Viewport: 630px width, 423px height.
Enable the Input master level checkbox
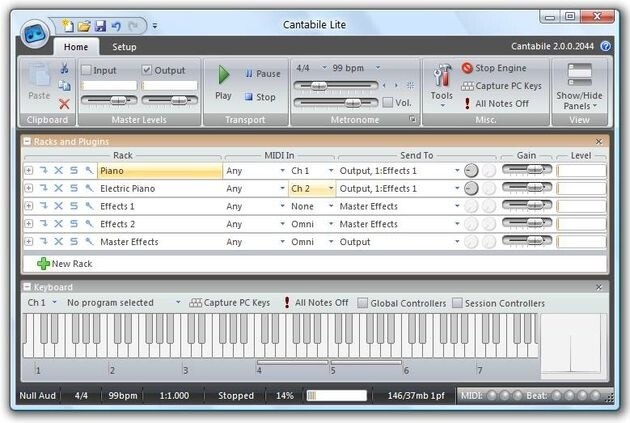click(x=86, y=70)
